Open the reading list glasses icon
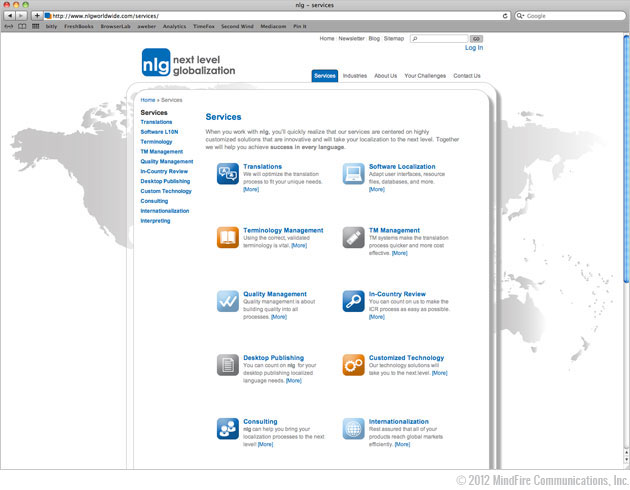 8,26
